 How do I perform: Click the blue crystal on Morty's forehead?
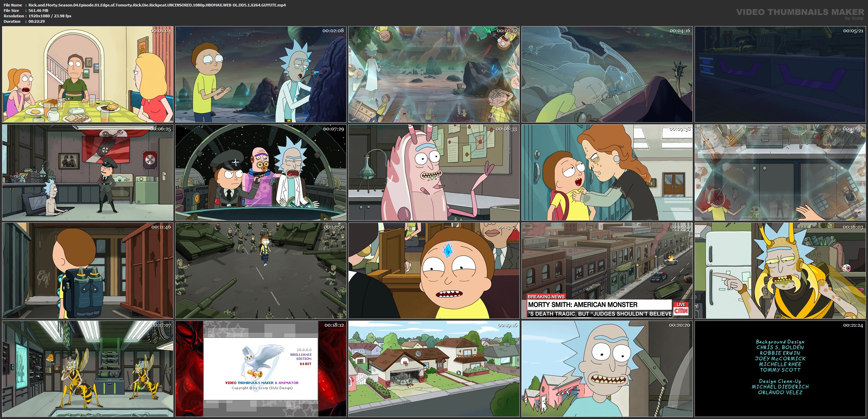tap(448, 251)
